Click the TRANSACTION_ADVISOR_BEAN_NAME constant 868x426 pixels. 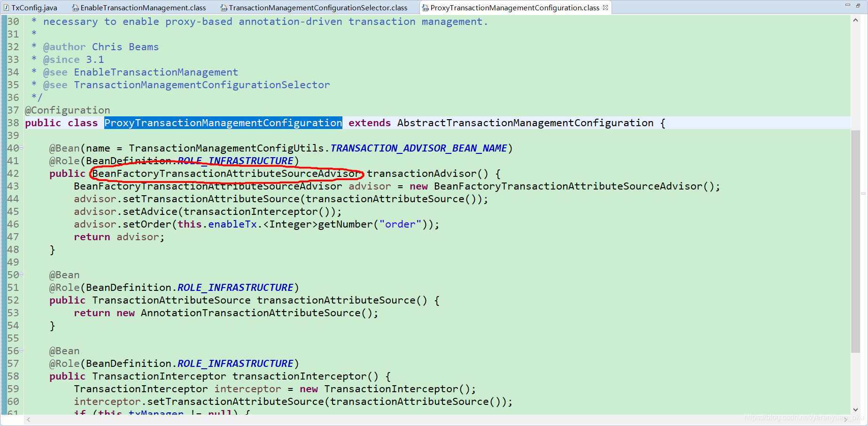point(418,148)
